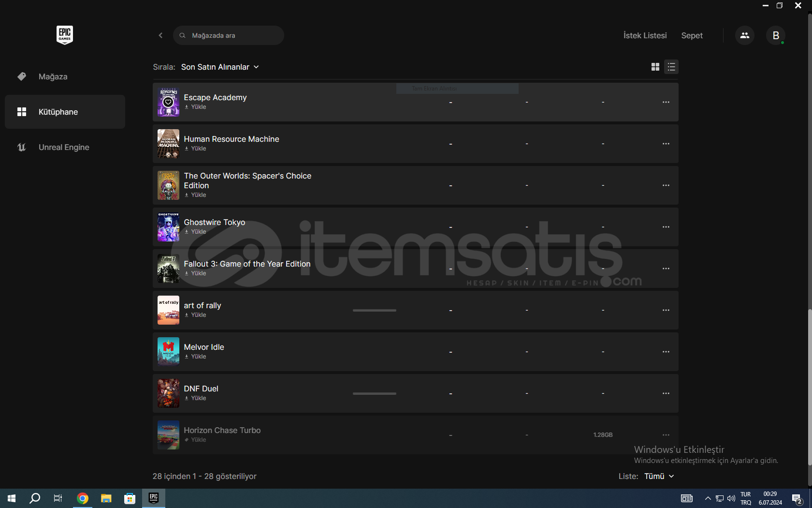Image resolution: width=812 pixels, height=508 pixels.
Task: Click Fallout 3 cover art
Action: (x=168, y=269)
